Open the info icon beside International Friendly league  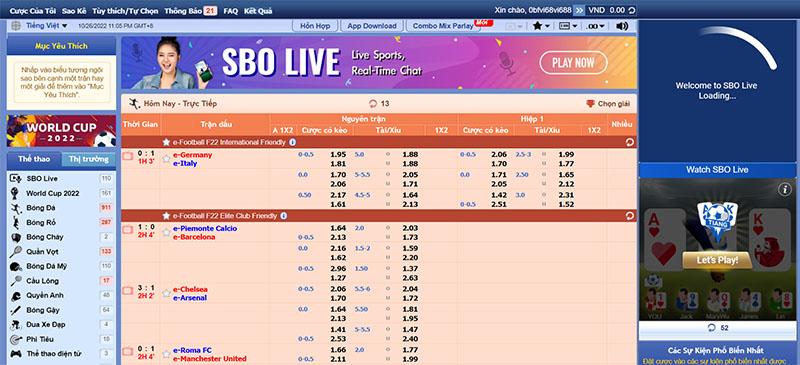point(292,142)
